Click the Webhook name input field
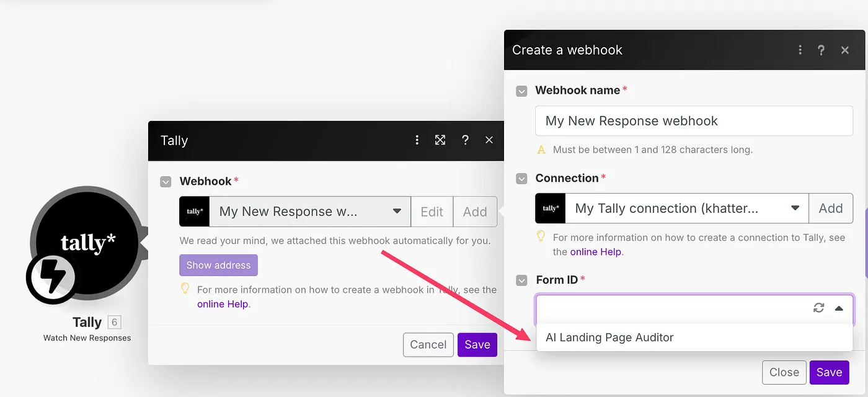Viewport: 868px width, 397px height. pos(694,121)
